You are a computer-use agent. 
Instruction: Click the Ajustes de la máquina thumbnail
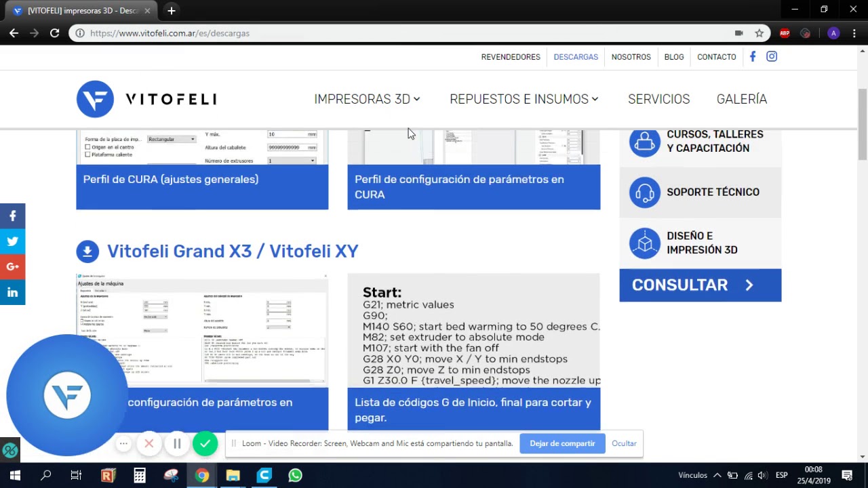point(202,331)
